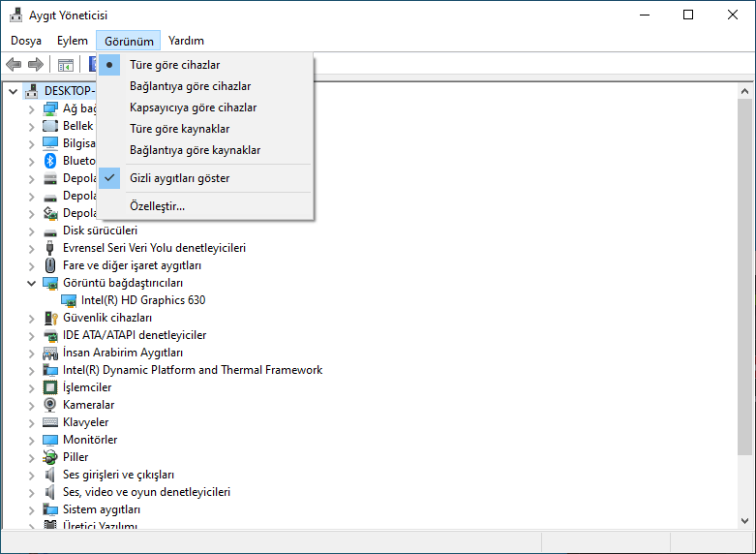The image size is (756, 554).
Task: Select İnsan Arabirim Aygıtları row
Action: click(123, 353)
